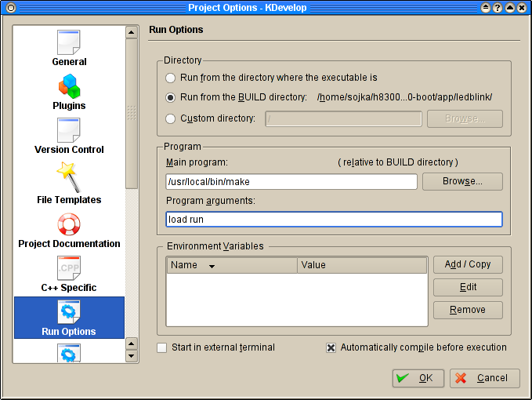Toggle Automatically compile before execution
The height and width of the screenshot is (400, 532).
[331, 347]
